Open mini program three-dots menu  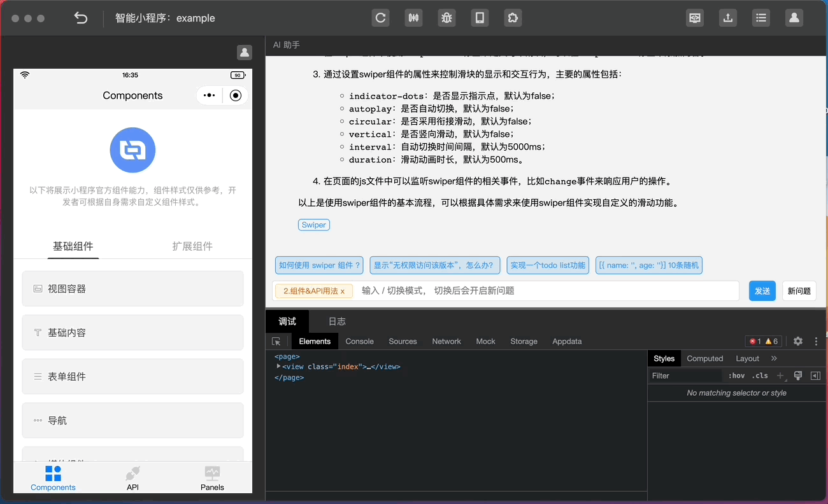click(209, 95)
